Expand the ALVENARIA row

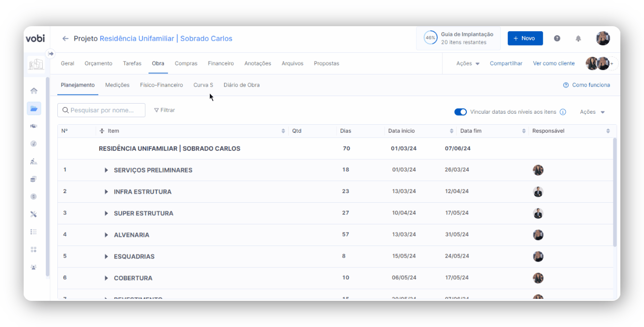pos(106,235)
